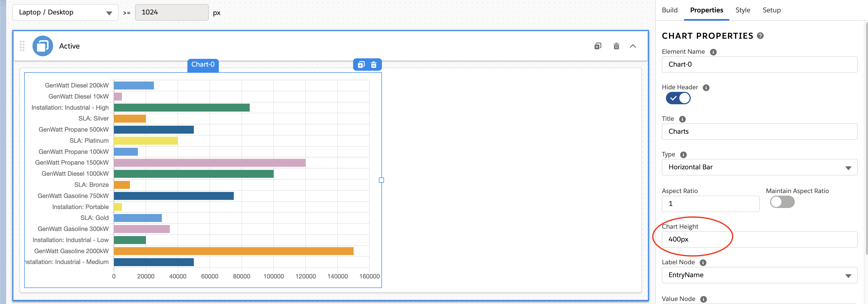Show info for Title field
The image size is (868, 304).
coord(682,119)
